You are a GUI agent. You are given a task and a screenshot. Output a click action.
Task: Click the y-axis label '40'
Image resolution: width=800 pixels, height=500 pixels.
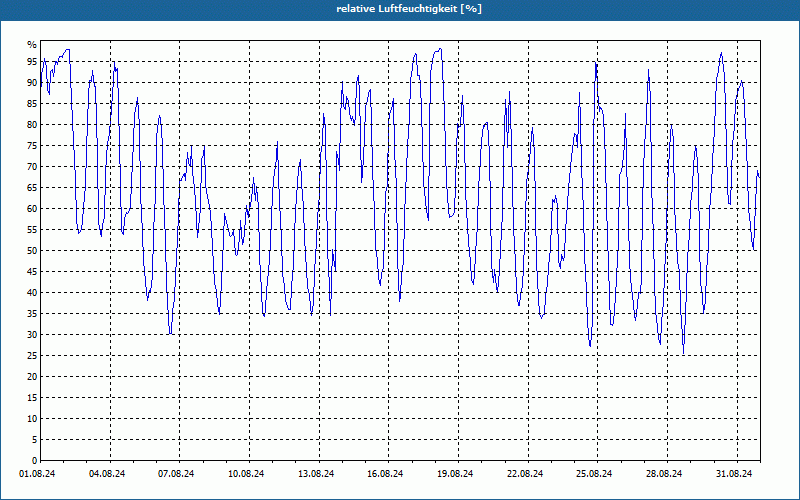(x=32, y=292)
